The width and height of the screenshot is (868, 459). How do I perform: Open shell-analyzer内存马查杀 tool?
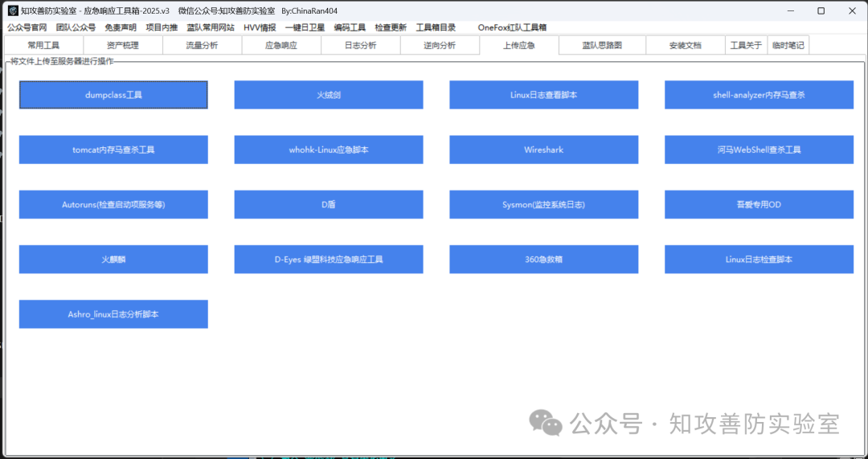point(759,95)
